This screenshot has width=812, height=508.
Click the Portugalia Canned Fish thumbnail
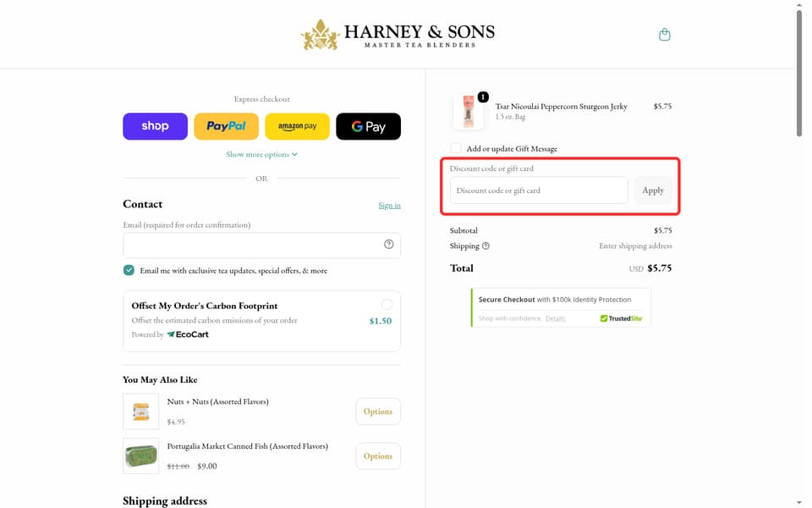pyautogui.click(x=141, y=456)
